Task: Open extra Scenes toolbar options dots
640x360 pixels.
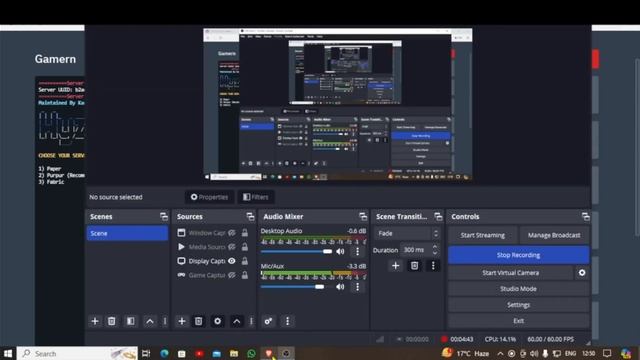Action: pyautogui.click(x=165, y=321)
